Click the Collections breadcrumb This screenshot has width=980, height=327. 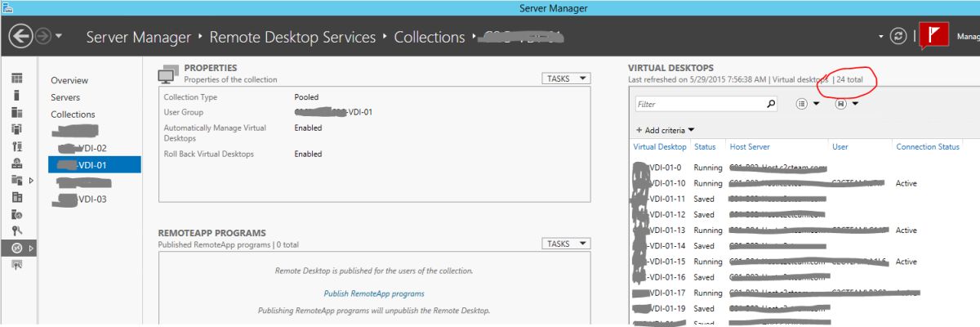tap(430, 38)
